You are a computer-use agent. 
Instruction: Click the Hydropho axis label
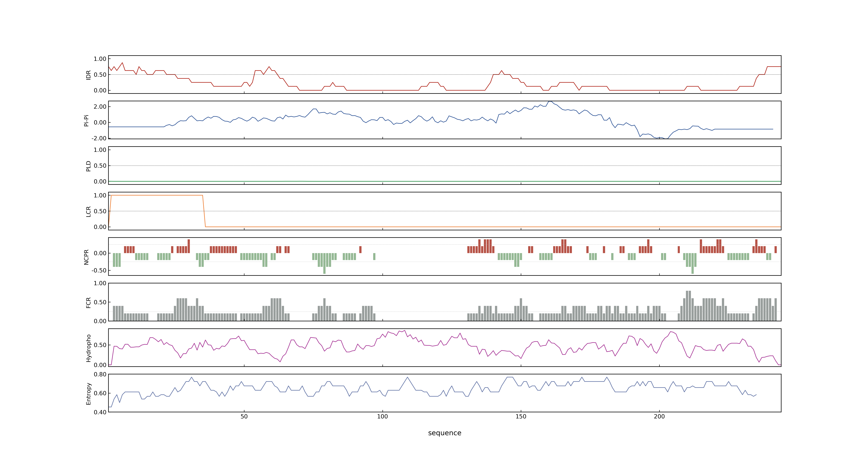click(x=88, y=348)
